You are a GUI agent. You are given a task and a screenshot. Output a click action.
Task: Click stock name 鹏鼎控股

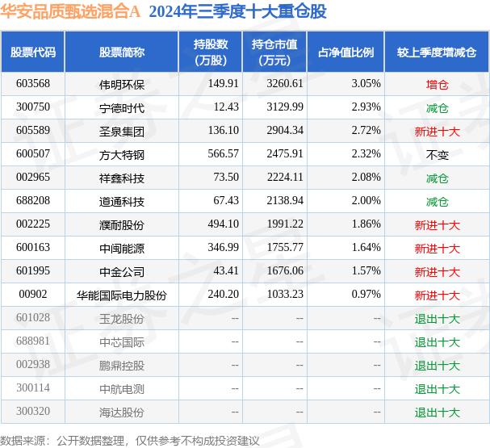(x=122, y=366)
